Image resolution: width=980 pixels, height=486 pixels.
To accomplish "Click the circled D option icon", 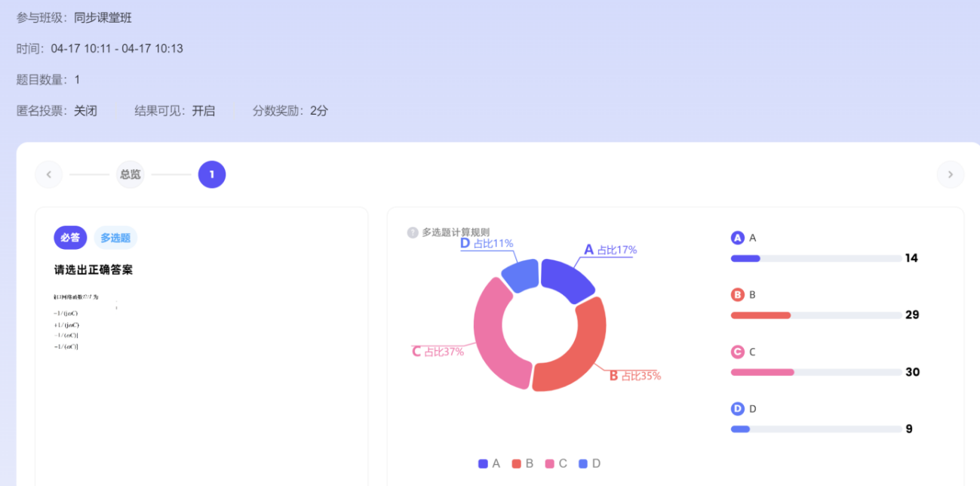I will (738, 409).
